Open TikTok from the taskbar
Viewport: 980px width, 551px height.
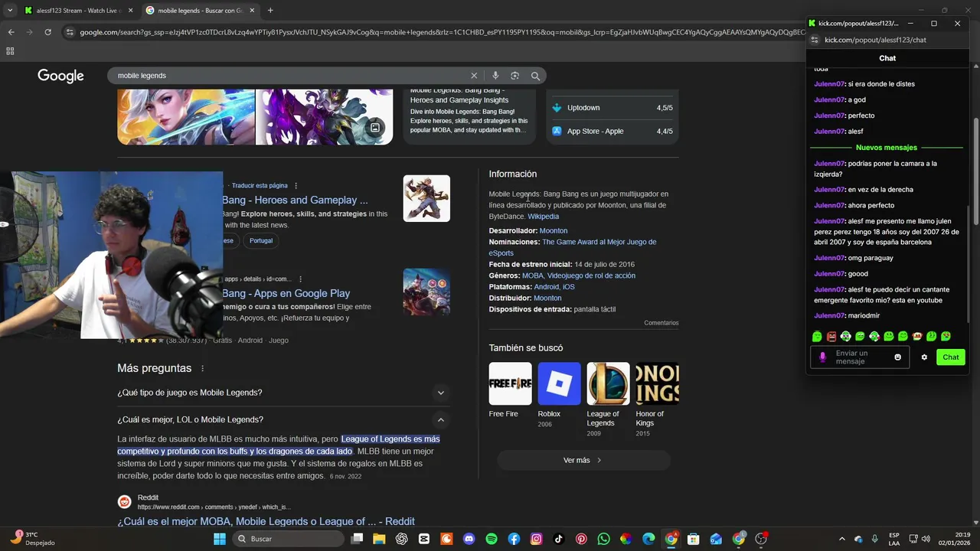(559, 539)
